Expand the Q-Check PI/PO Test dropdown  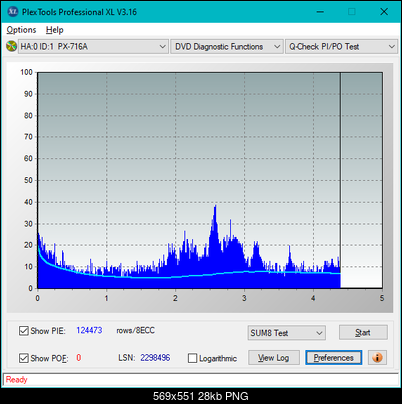(x=342, y=46)
